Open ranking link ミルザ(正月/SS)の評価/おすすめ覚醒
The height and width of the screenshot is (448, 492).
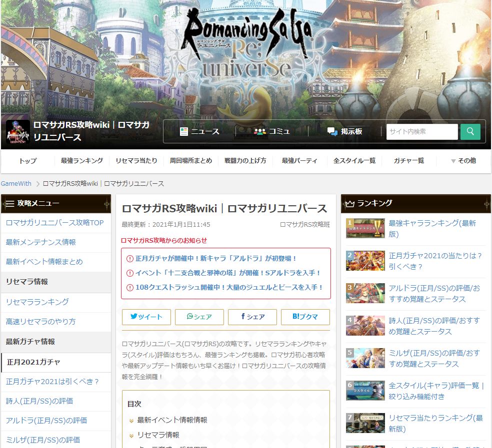coord(434,359)
